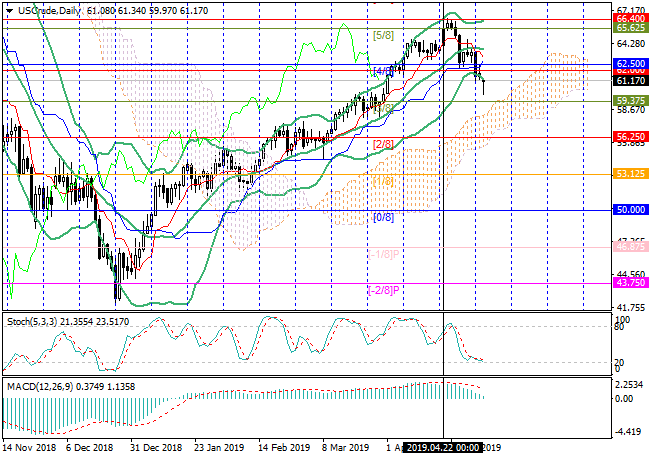Select the 14 Feb 2019 date label
Image resolution: width=652 pixels, height=459 pixels.
pyautogui.click(x=283, y=449)
